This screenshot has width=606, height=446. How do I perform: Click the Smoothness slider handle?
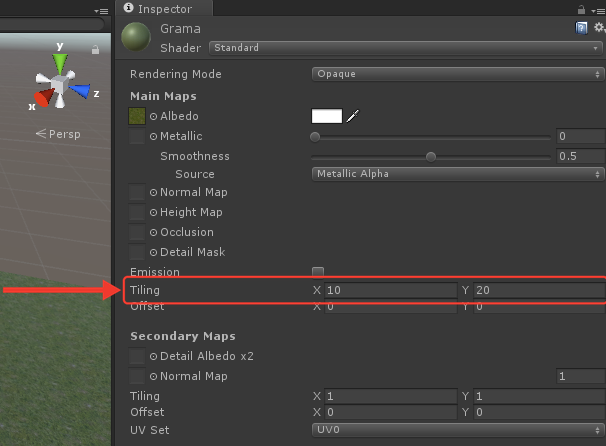(x=431, y=157)
